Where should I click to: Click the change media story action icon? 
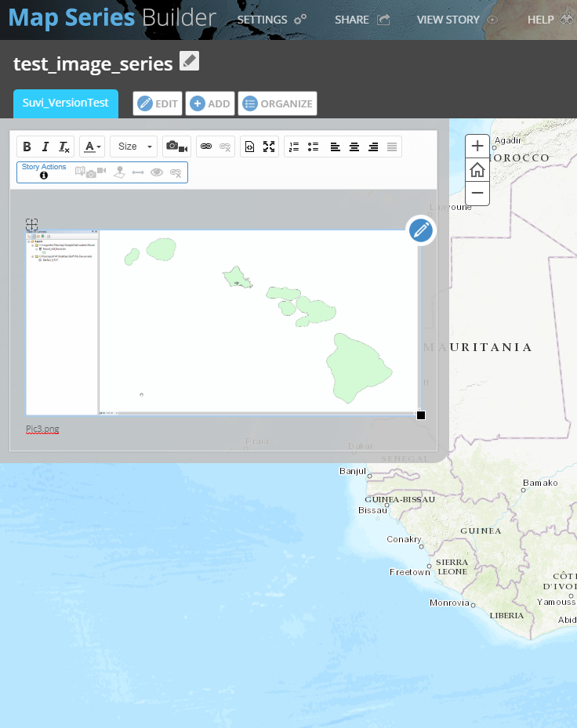[x=91, y=172]
